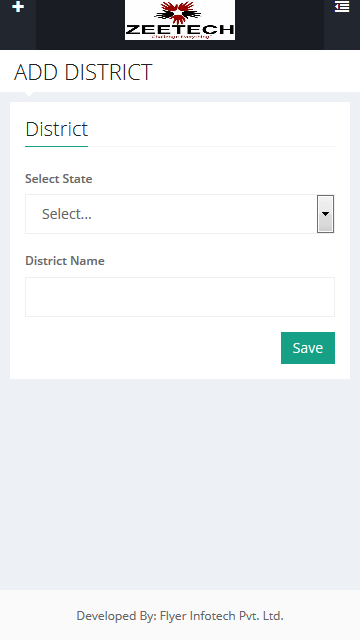Screen dimensions: 360x640
Task: Select the District tab heading
Action: coord(56,129)
